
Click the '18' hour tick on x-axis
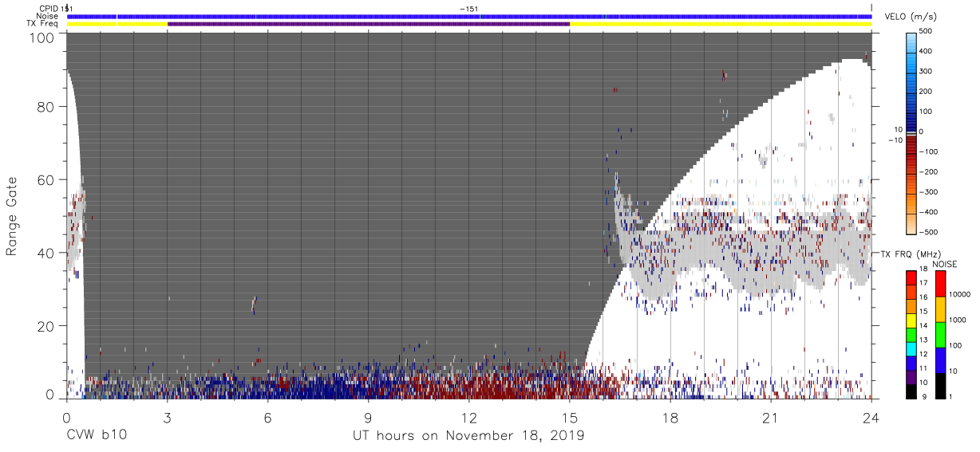coord(670,418)
